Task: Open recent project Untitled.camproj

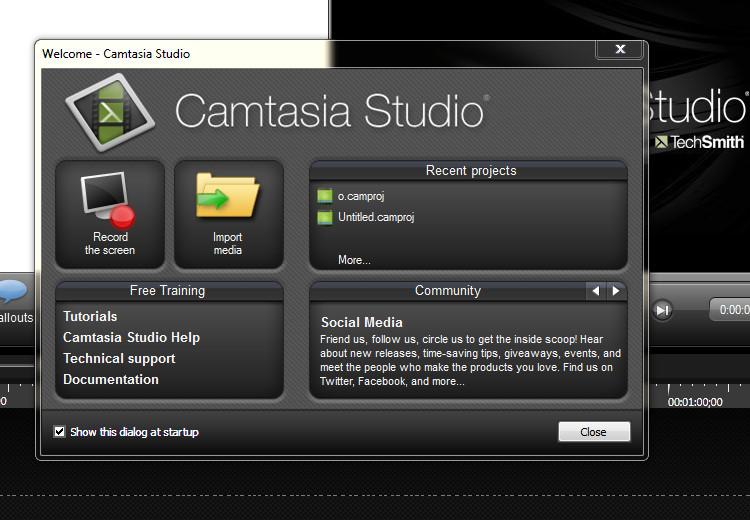Action: pos(376,217)
